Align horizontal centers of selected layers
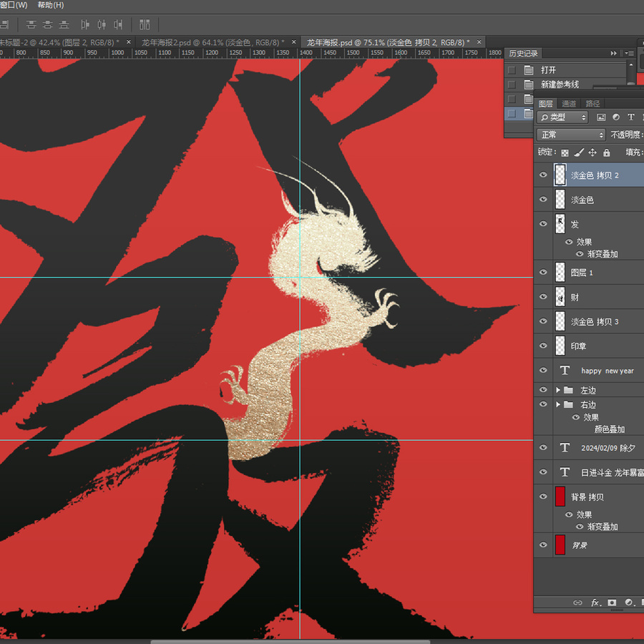Image resolution: width=644 pixels, height=644 pixels. (x=102, y=24)
